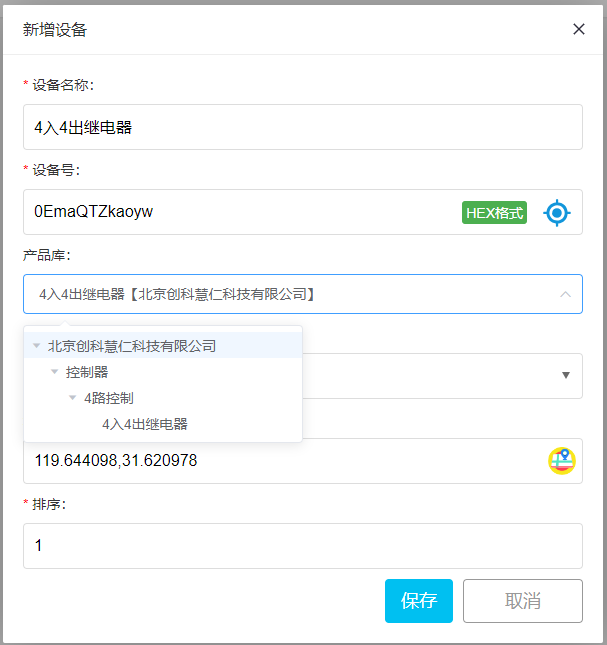Select 4入4出继电器 in product tree
607x645 pixels.
pyautogui.click(x=145, y=424)
